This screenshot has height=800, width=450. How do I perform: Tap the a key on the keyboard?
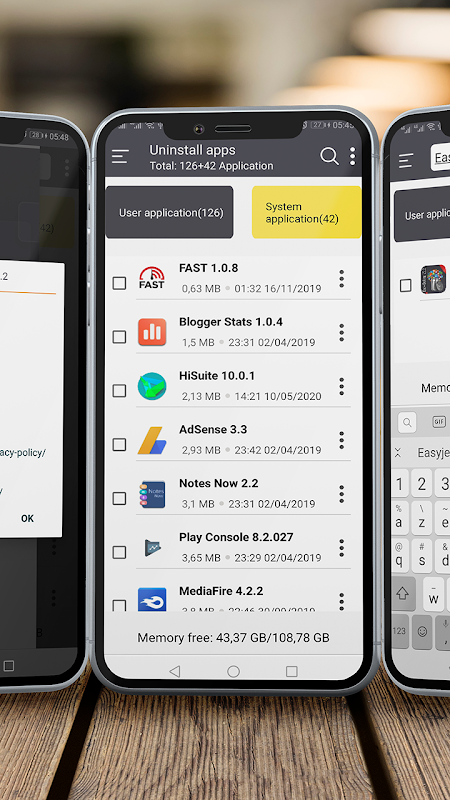[x=399, y=518]
